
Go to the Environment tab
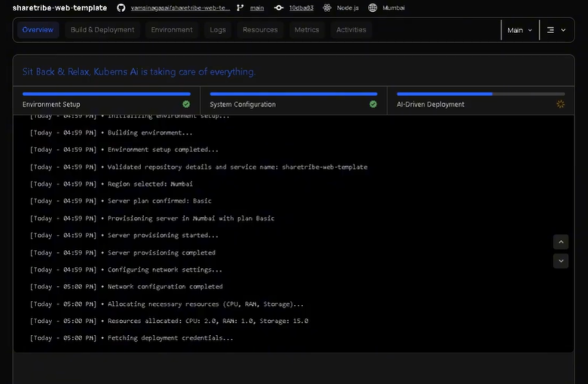[x=172, y=30]
